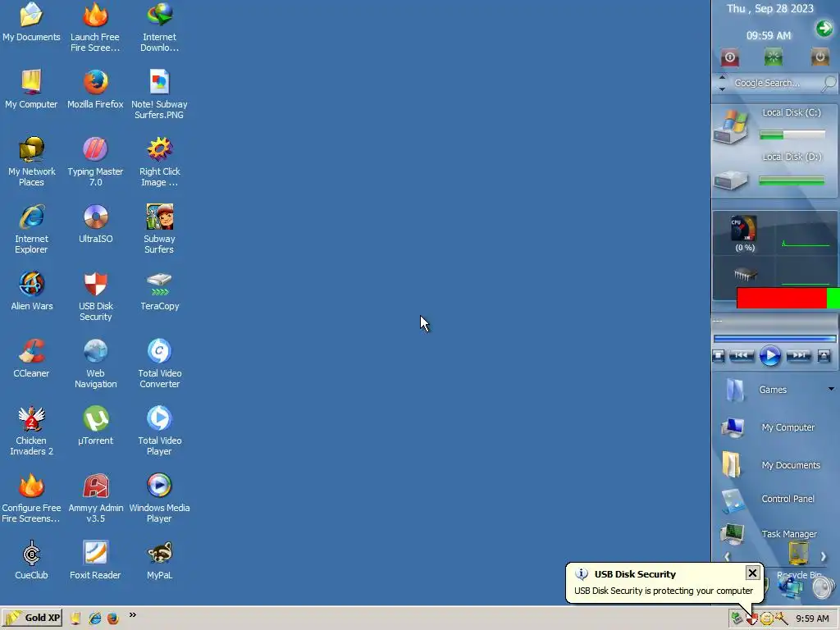Image resolution: width=840 pixels, height=630 pixels.
Task: Click the magnifier search icon in sidebar
Action: 829,83
